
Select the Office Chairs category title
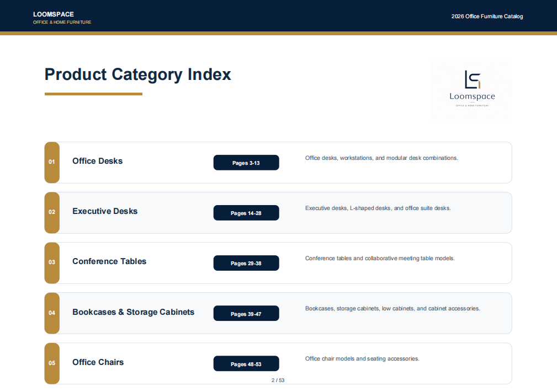tap(98, 362)
